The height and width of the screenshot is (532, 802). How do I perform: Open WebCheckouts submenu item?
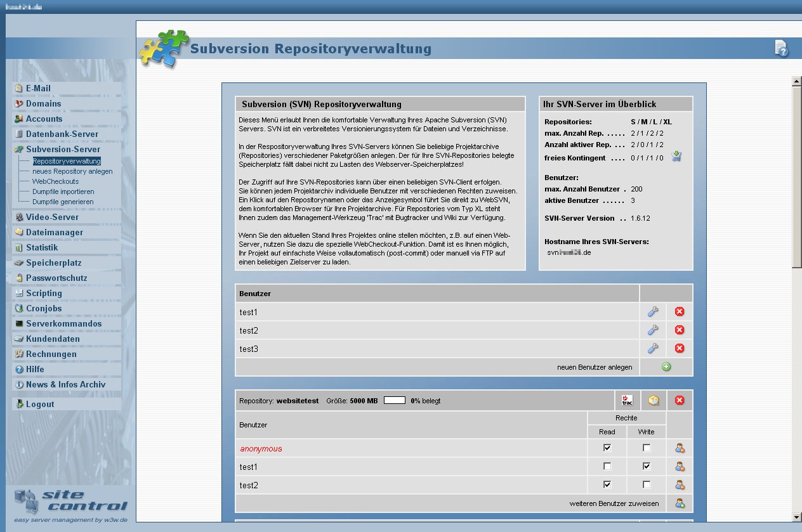(56, 181)
